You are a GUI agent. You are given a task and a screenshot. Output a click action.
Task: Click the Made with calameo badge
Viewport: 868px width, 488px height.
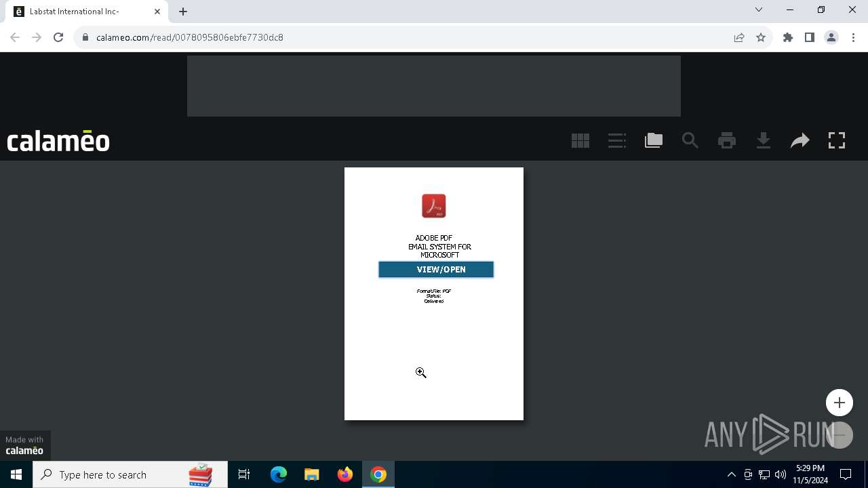tap(25, 445)
